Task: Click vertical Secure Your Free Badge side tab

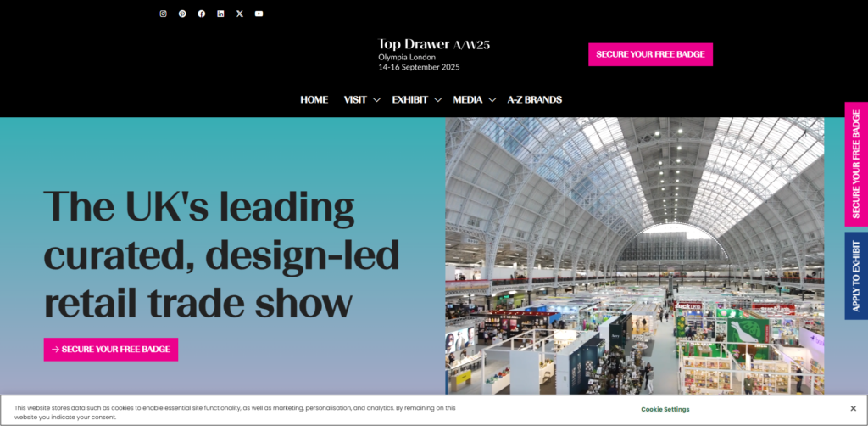Action: click(x=856, y=164)
